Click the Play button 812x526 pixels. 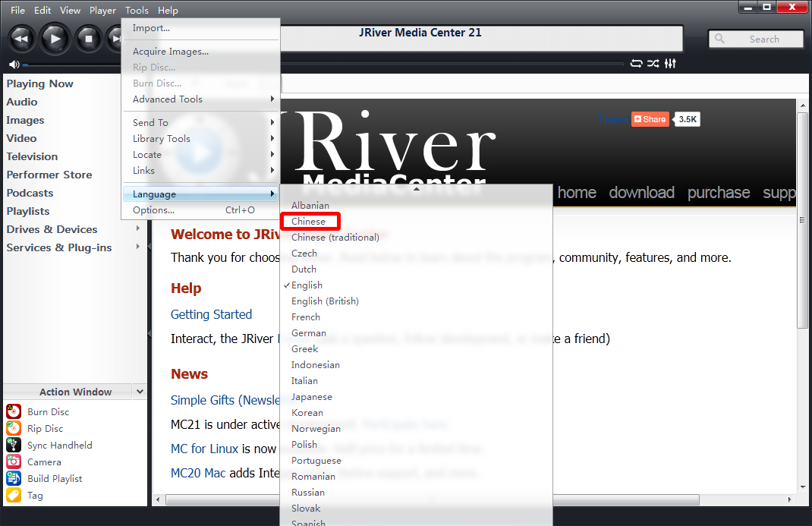(55, 39)
